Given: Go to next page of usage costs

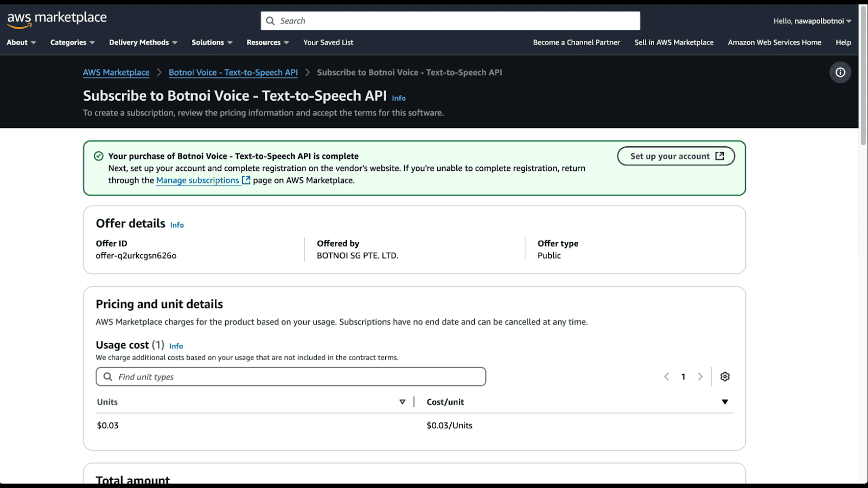Looking at the screenshot, I should point(700,376).
